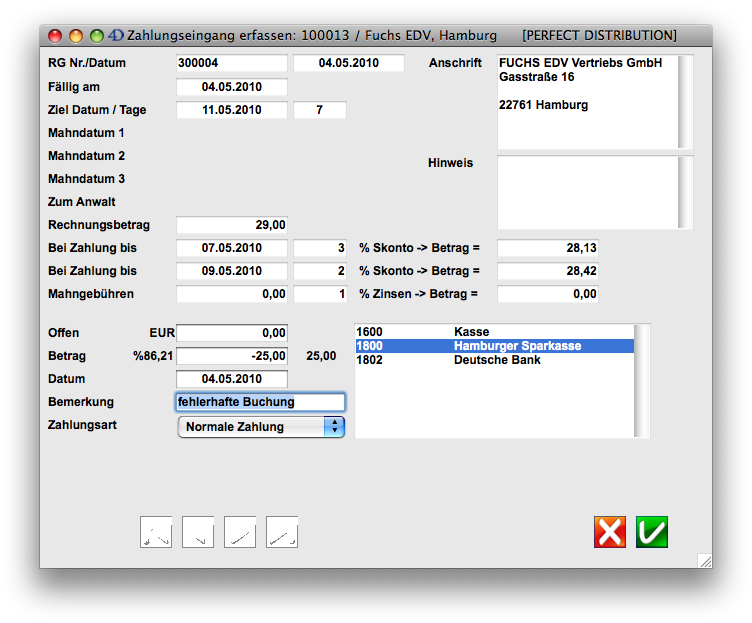This screenshot has width=752, height=623.
Task: Click the account list scrollbar
Action: click(642, 380)
